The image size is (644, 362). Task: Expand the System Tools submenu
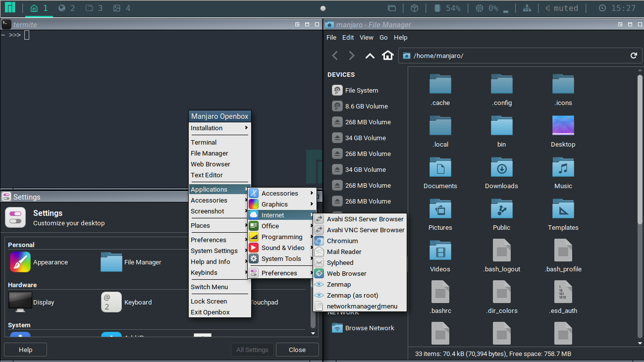pyautogui.click(x=282, y=259)
